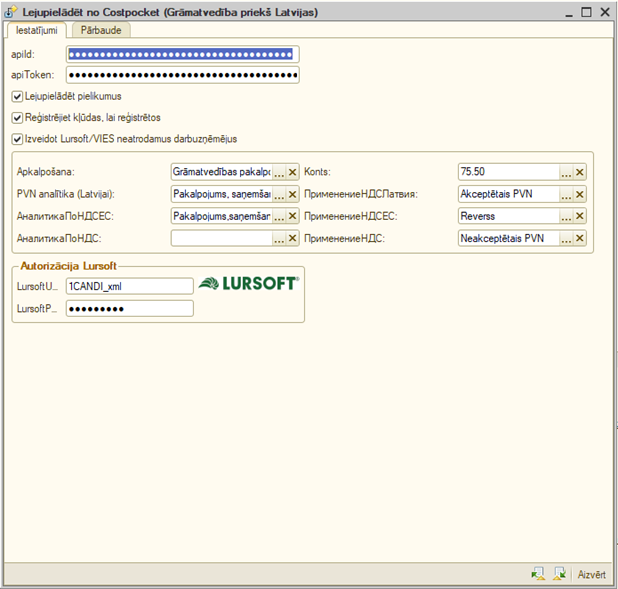Screen dimensions: 618x589
Task: Focus the apiToken field
Action: coord(182,75)
